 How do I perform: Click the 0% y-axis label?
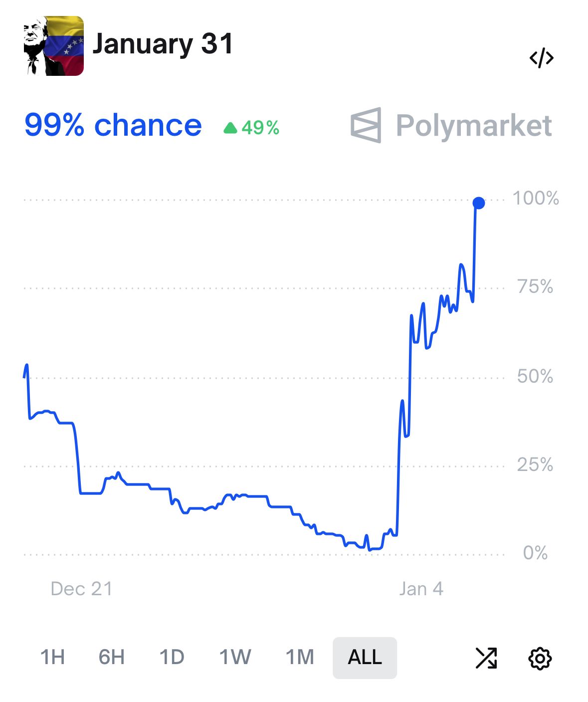coord(535,553)
